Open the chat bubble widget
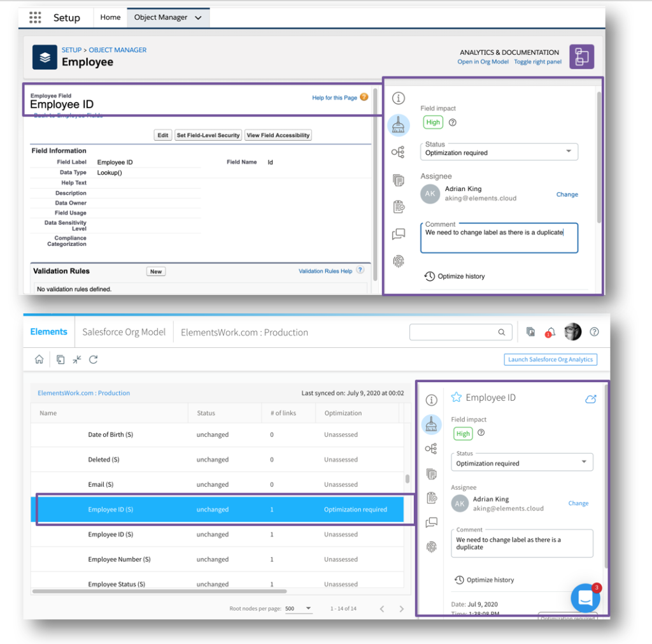The height and width of the screenshot is (644, 652). (x=585, y=597)
